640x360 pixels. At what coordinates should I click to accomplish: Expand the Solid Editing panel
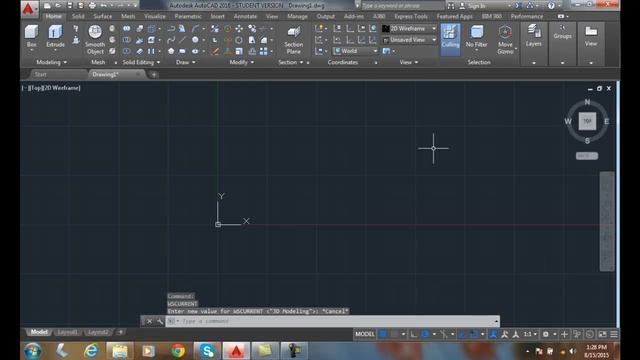[x=141, y=62]
